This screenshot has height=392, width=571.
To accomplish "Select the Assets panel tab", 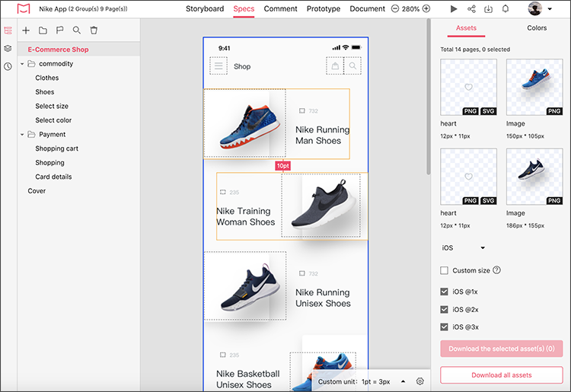I will [466, 28].
